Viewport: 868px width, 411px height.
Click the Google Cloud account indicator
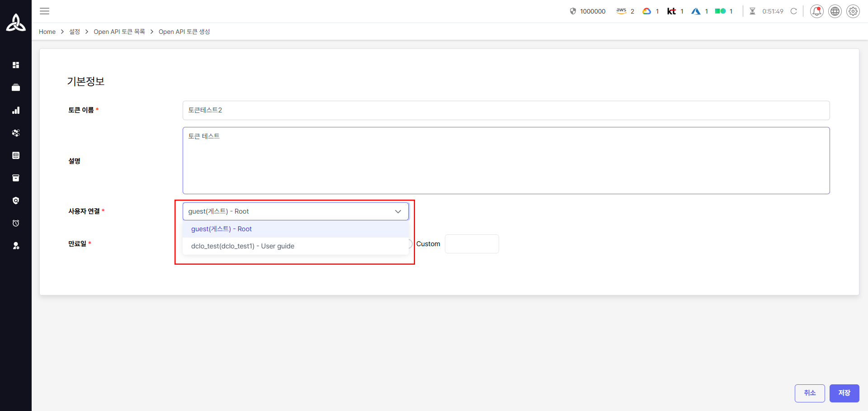[x=651, y=11]
